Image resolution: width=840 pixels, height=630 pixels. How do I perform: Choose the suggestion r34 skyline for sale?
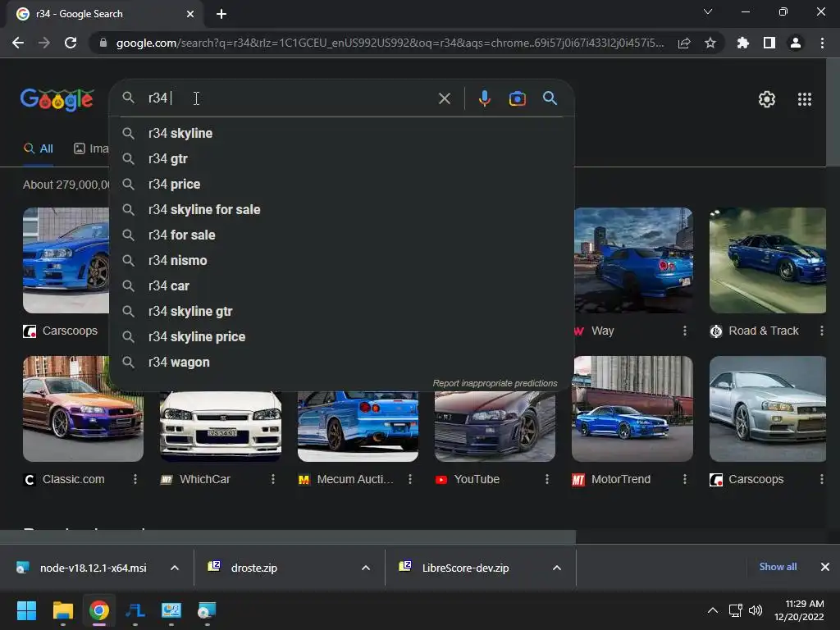click(x=341, y=209)
